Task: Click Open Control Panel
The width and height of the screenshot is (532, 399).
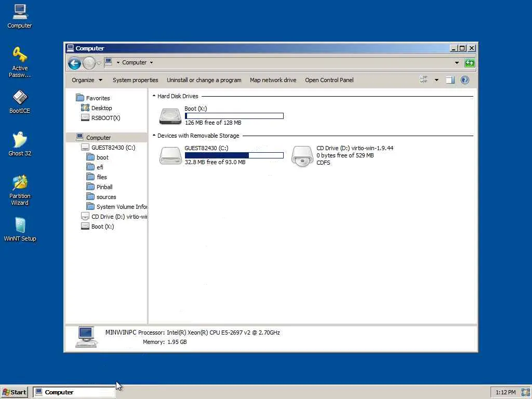Action: tap(329, 80)
